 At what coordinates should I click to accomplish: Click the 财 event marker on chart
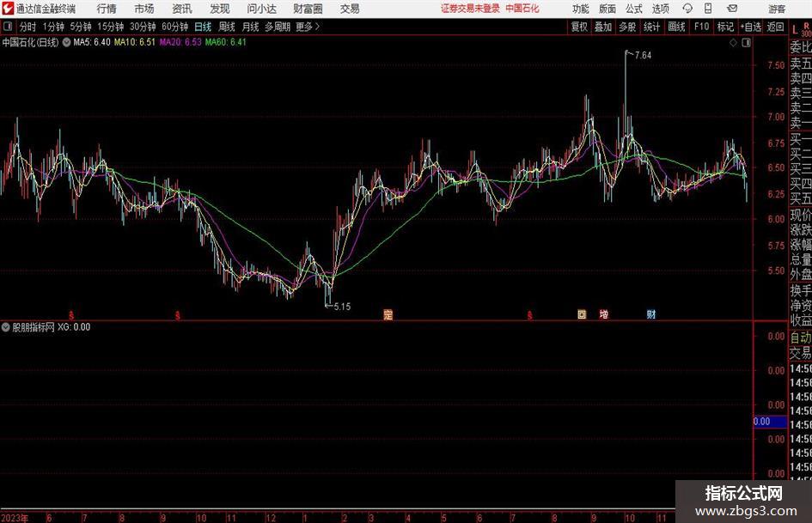click(651, 314)
